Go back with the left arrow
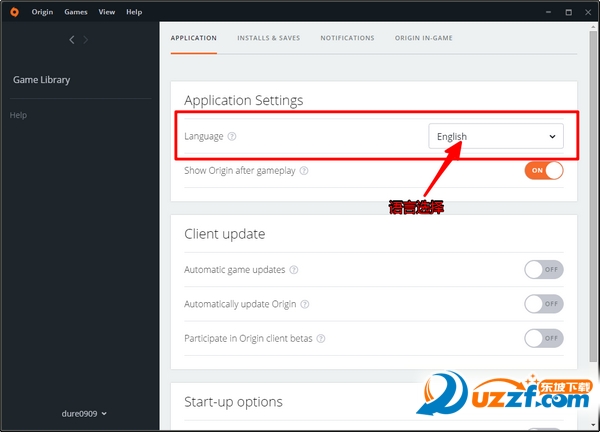The image size is (600, 432). coord(72,40)
